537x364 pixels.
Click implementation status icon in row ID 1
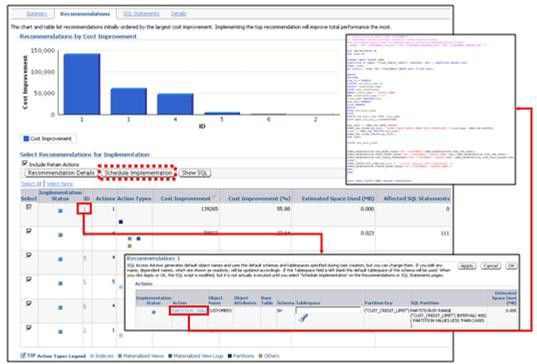point(60,211)
